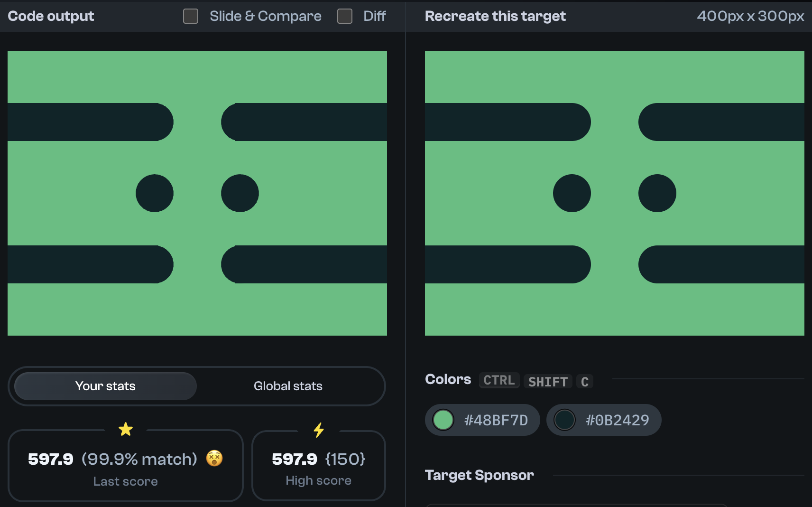Click the Colors section header
Image resolution: width=812 pixels, height=507 pixels.
[x=447, y=379]
